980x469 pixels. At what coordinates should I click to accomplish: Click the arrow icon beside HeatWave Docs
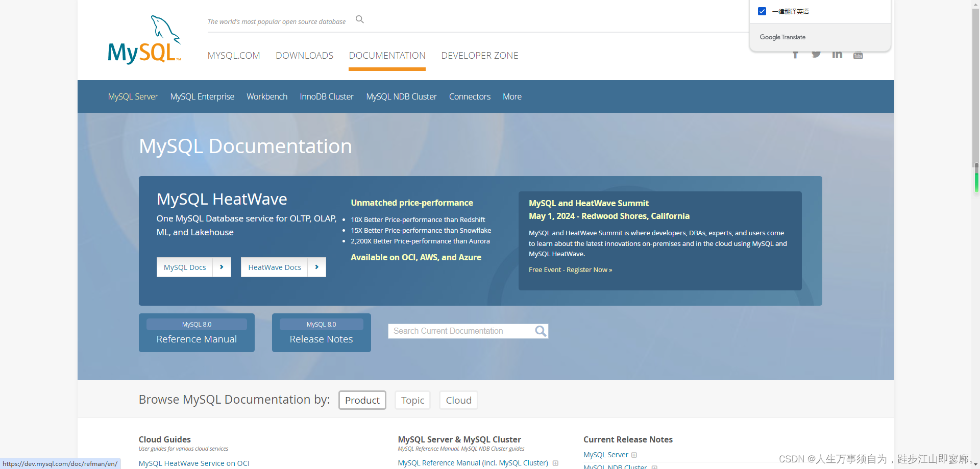click(316, 267)
